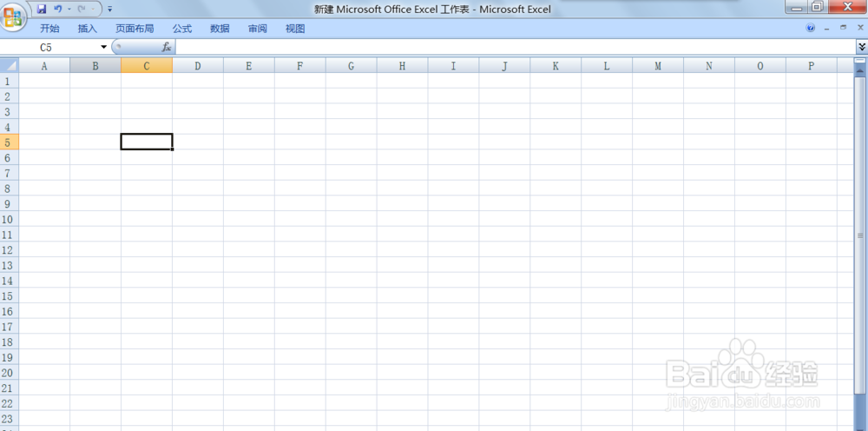
Task: Select row 23 header
Action: point(10,418)
